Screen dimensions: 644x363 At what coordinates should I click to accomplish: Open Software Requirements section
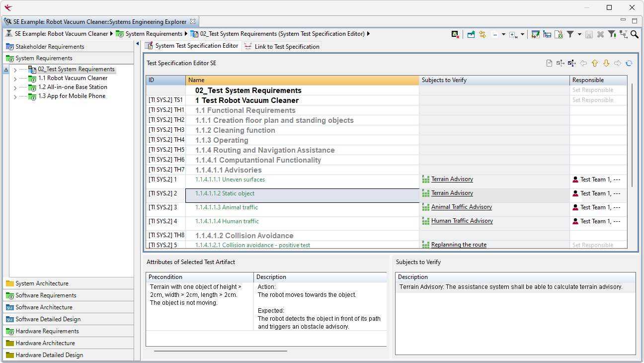point(69,295)
